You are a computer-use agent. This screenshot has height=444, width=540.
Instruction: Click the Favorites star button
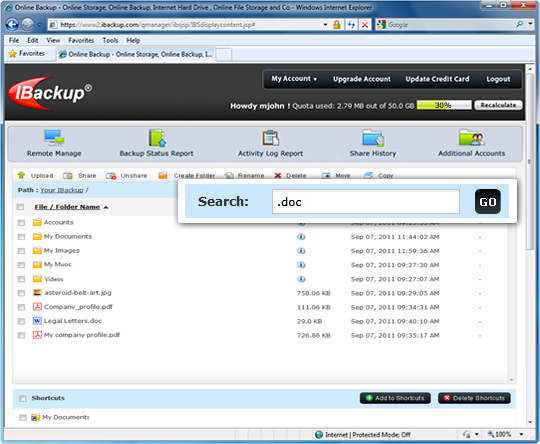[27, 54]
